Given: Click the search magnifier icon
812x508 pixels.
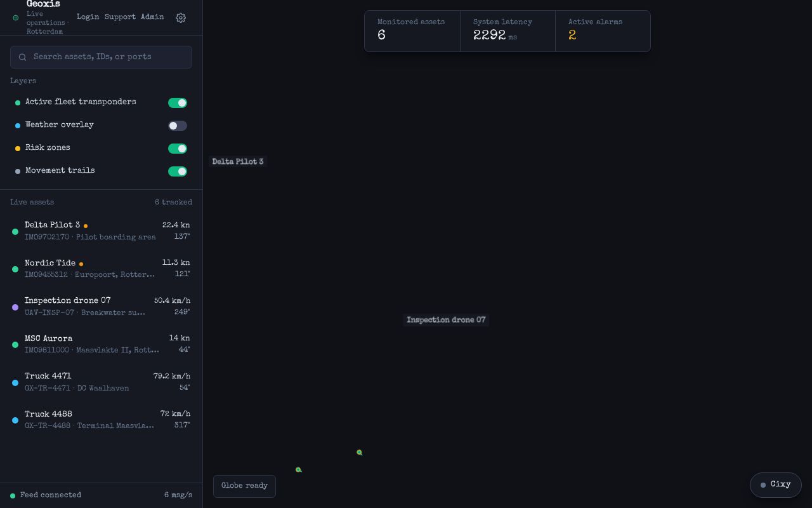Looking at the screenshot, I should click(23, 57).
